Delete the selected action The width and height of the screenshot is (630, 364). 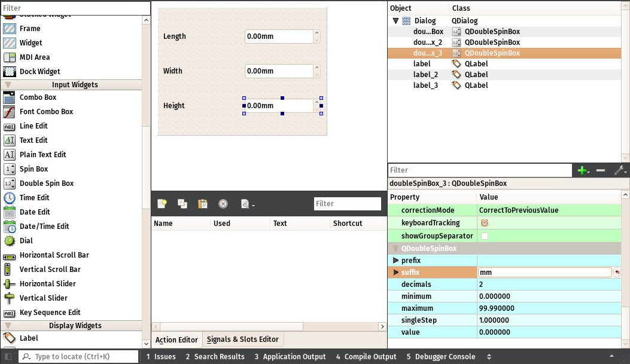223,204
